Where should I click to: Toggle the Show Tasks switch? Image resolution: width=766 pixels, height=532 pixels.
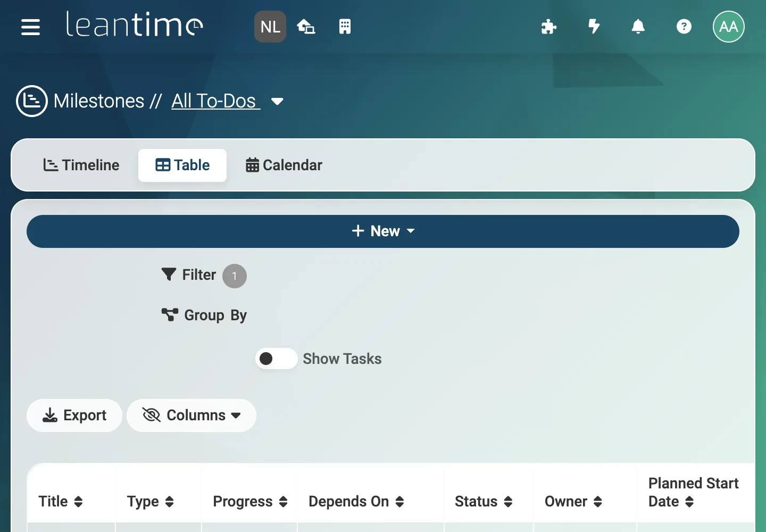pyautogui.click(x=276, y=359)
